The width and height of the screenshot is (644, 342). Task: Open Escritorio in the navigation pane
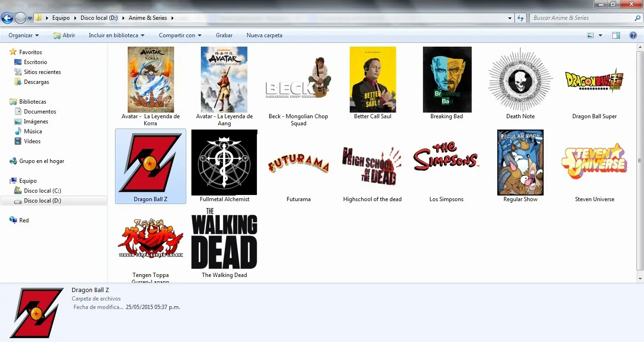pos(35,62)
